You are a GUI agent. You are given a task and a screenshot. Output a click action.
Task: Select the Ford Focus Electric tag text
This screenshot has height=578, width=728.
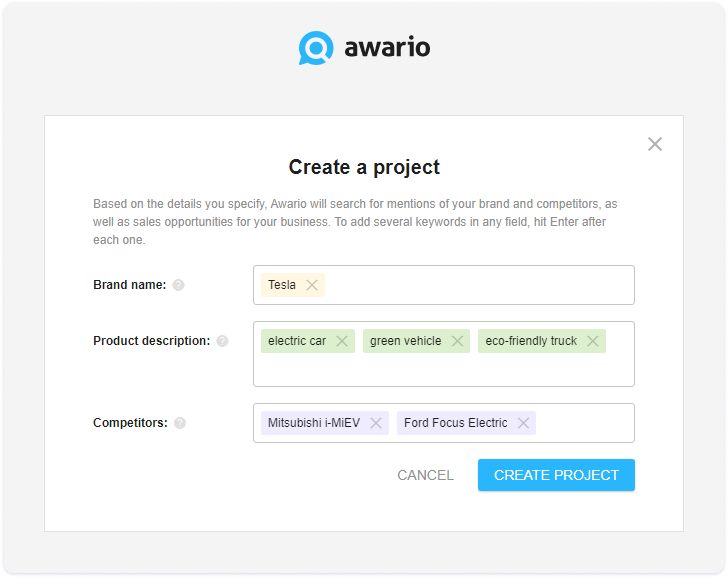coord(455,423)
